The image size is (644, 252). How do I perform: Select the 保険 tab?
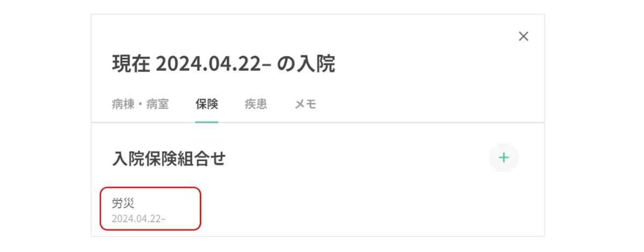[x=207, y=104]
